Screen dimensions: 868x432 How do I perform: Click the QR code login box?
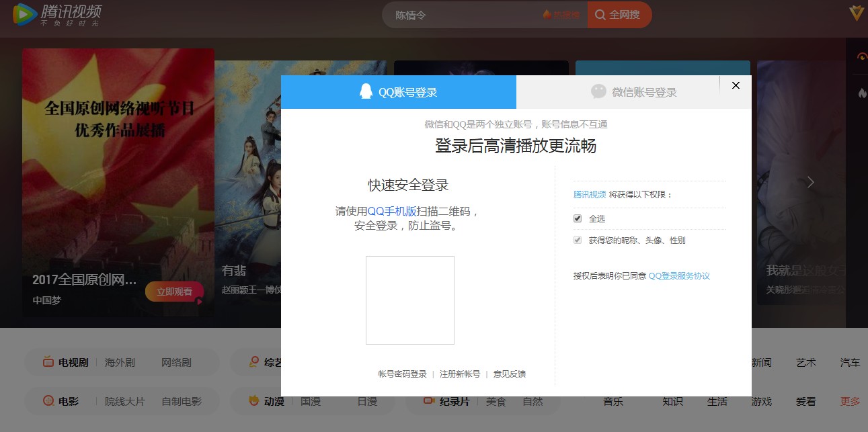[410, 300]
